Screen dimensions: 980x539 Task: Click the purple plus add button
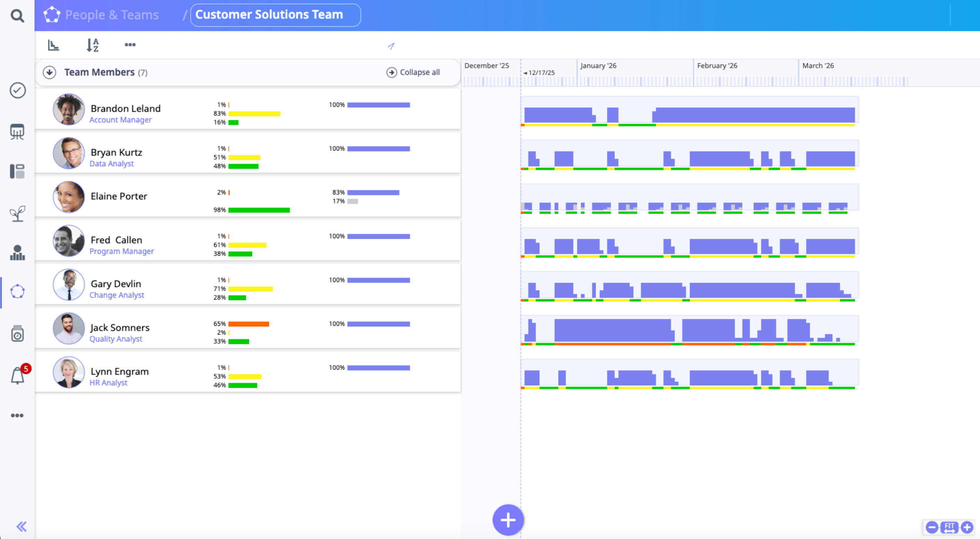[508, 520]
